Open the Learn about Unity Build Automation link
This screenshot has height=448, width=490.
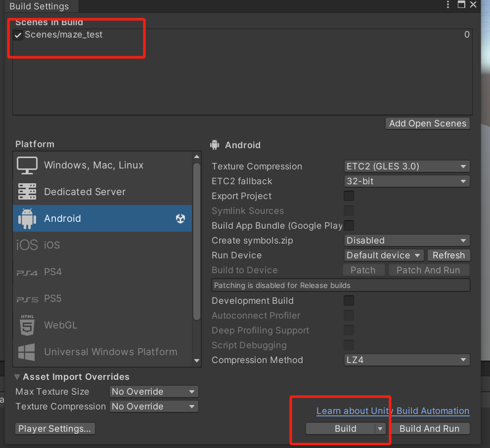pos(393,411)
